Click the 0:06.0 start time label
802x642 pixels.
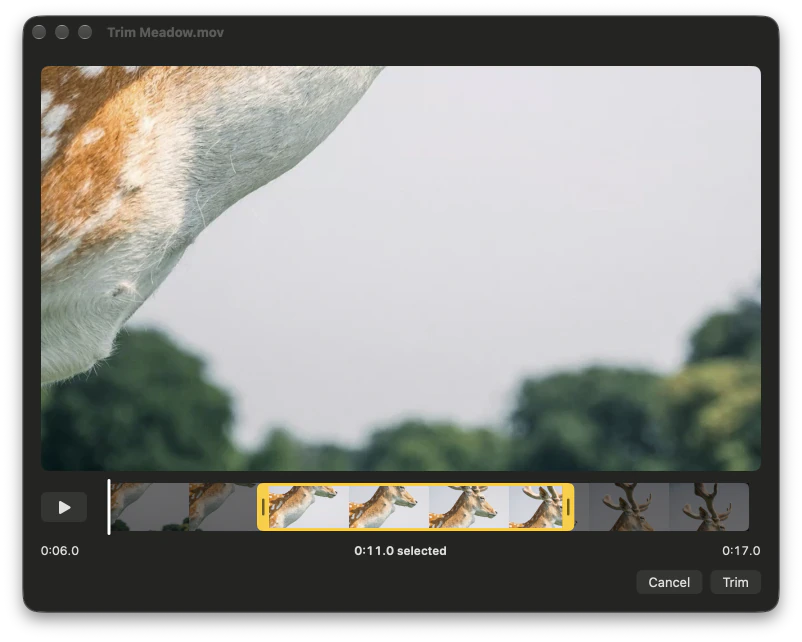[60, 550]
